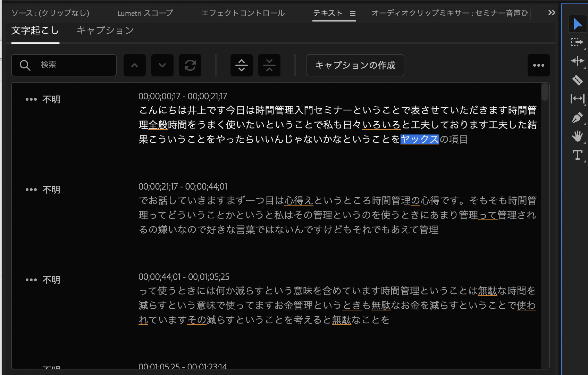Viewport: 588px width, 375px height.
Task: Select the Slip tool
Action: [578, 99]
